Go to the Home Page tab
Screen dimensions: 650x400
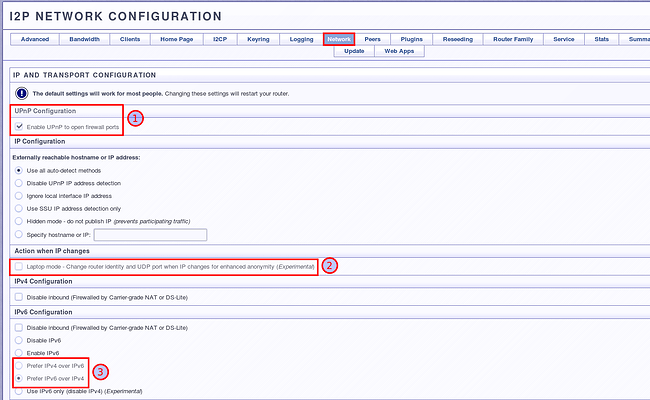coord(177,39)
